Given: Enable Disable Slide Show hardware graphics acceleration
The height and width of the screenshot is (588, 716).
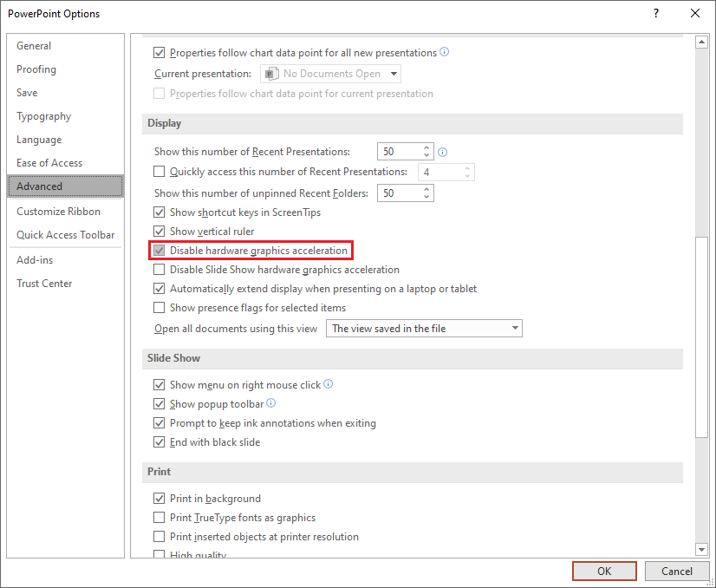Looking at the screenshot, I should [159, 270].
